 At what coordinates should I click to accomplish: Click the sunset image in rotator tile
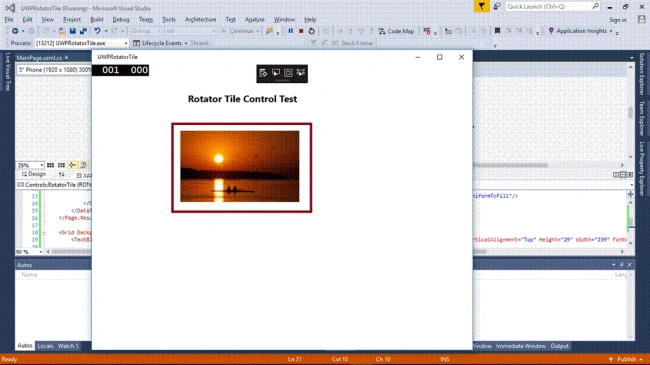[x=240, y=166]
